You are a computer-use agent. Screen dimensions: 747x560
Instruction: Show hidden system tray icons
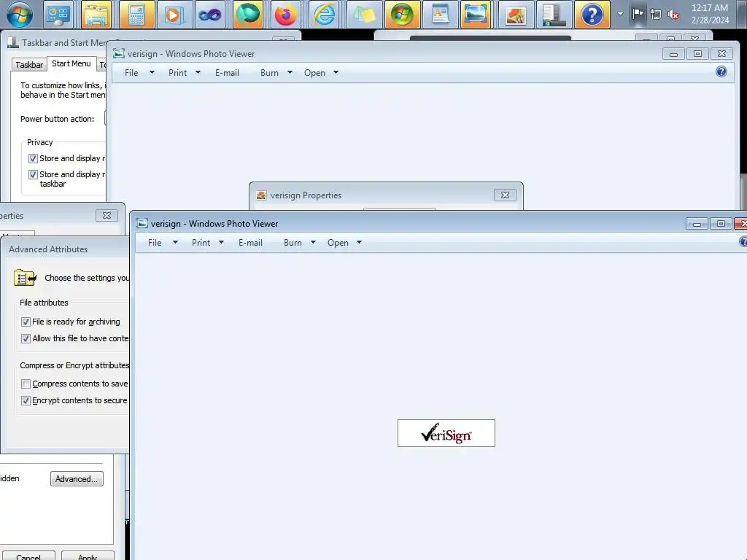620,14
